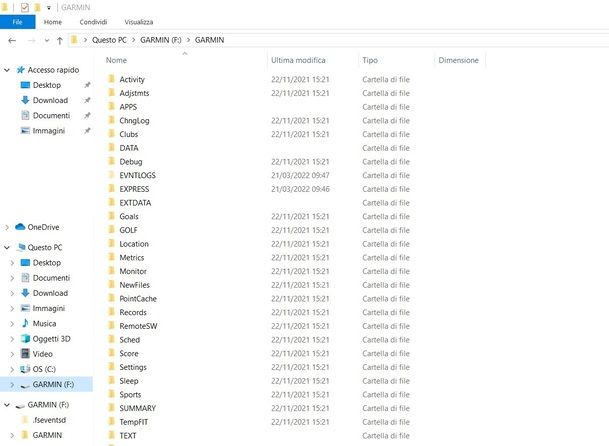Sort by the Dimensione column header
609x446 pixels.
458,60
